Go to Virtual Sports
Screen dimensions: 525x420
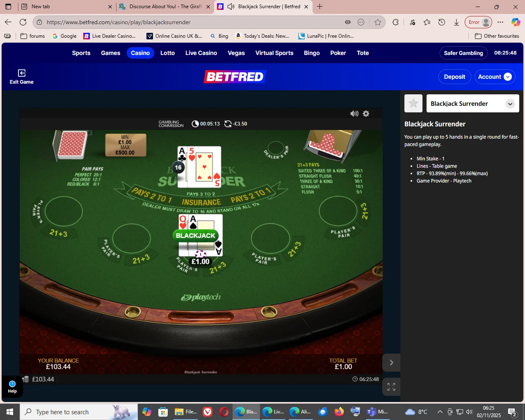(274, 53)
